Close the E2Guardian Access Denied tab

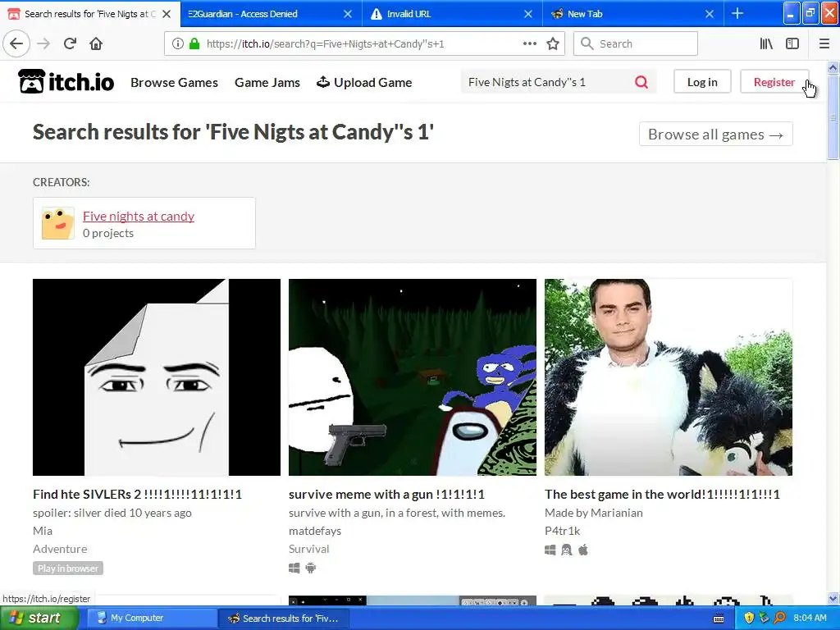coord(348,14)
